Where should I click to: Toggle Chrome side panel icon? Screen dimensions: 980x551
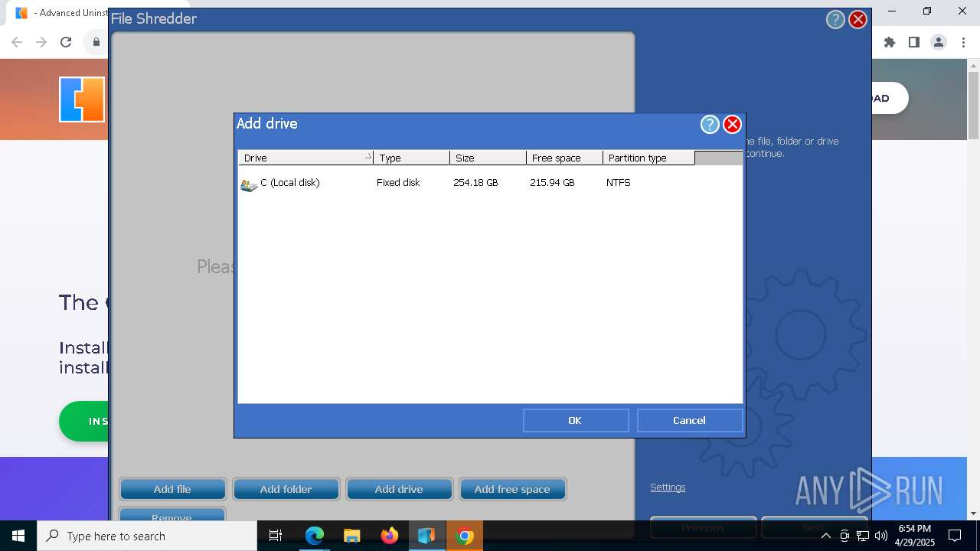(x=914, y=43)
